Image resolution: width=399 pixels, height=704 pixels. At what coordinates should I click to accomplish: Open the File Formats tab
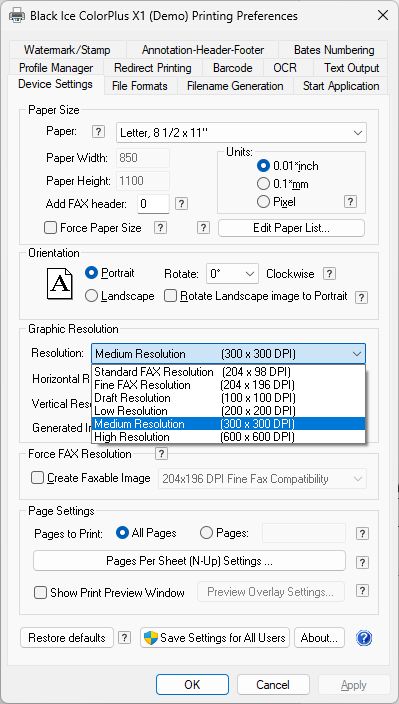(x=140, y=86)
